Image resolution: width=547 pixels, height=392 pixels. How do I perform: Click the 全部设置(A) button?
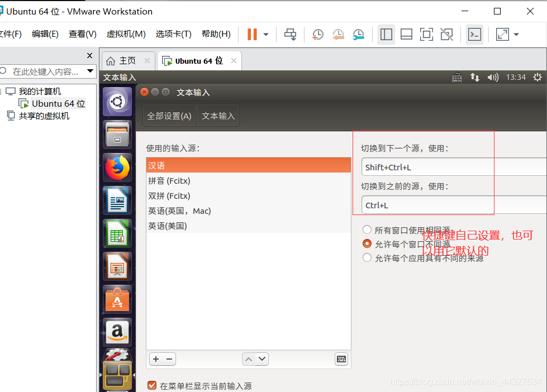click(x=169, y=116)
